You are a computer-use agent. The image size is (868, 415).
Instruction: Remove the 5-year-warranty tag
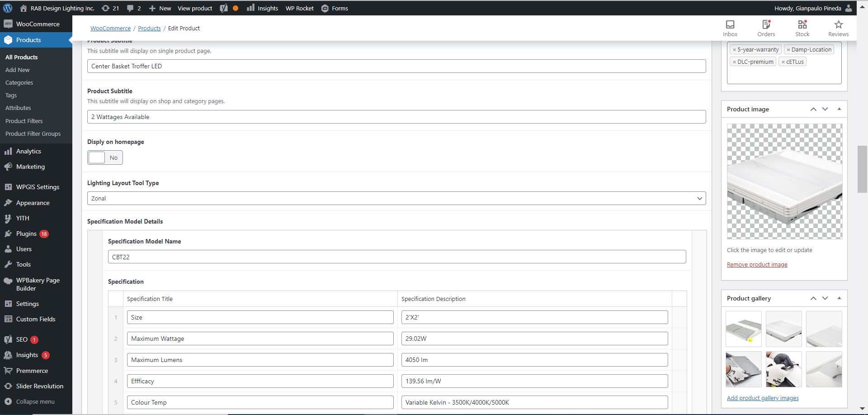734,50
